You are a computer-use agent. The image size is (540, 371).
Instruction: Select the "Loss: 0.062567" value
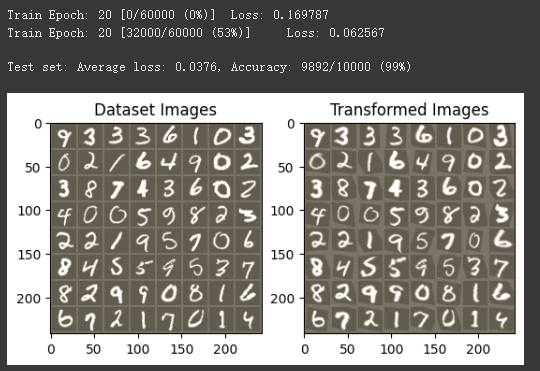coord(335,33)
